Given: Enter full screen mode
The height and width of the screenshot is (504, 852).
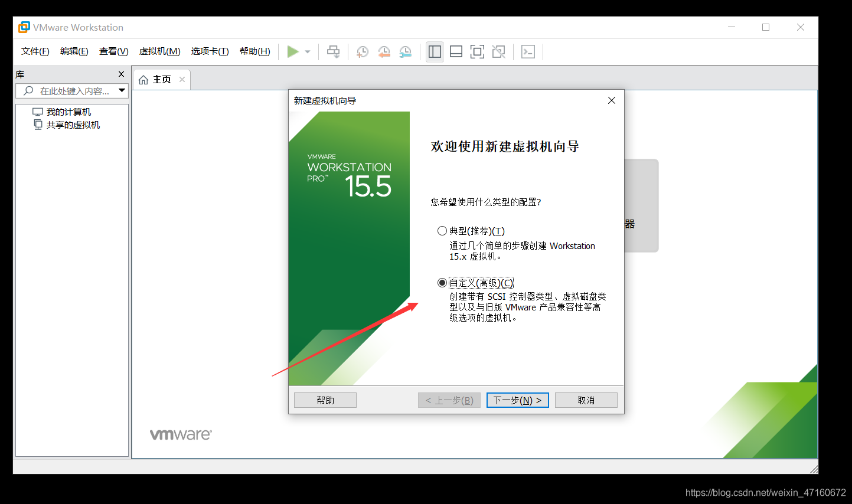Looking at the screenshot, I should coord(477,52).
